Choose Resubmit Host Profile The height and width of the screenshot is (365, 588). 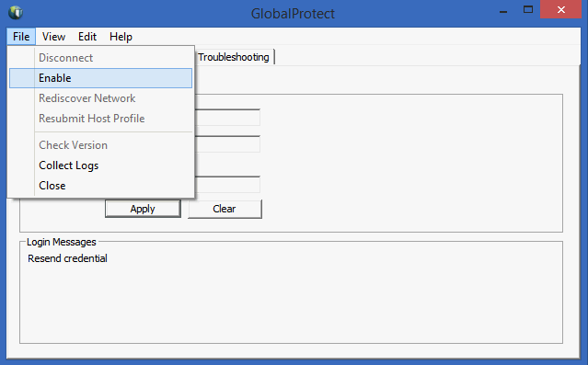[100, 119]
